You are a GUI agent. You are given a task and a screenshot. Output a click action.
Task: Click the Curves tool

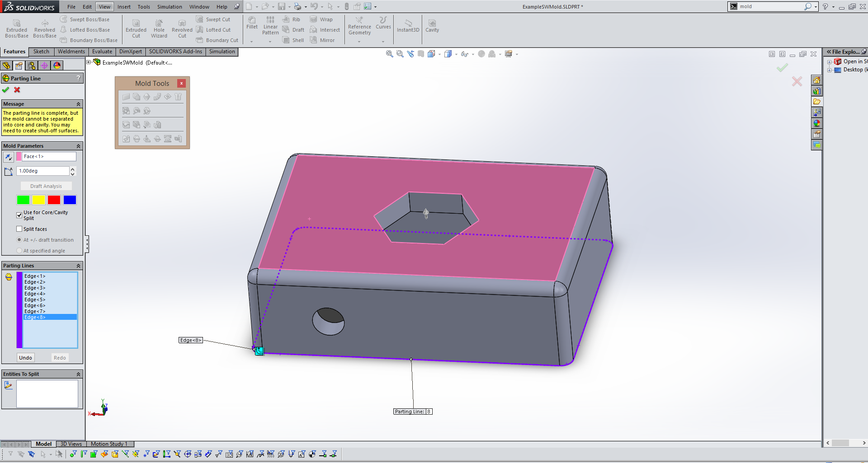tap(383, 23)
